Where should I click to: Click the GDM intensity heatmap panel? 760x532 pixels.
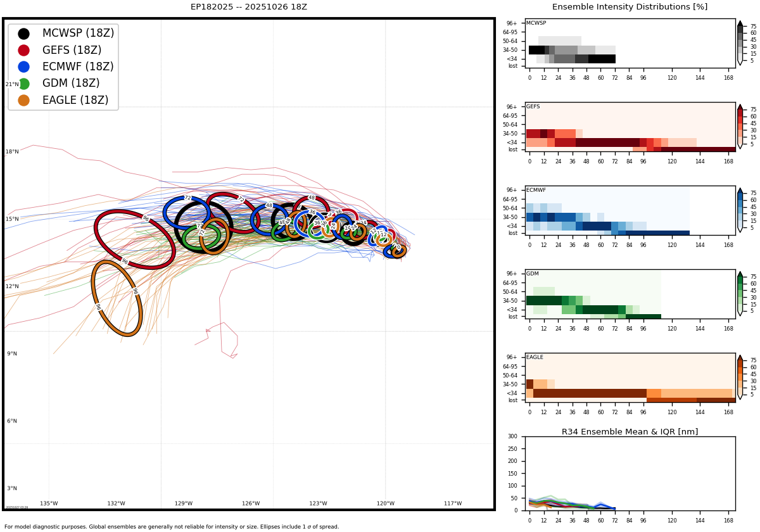(630, 294)
